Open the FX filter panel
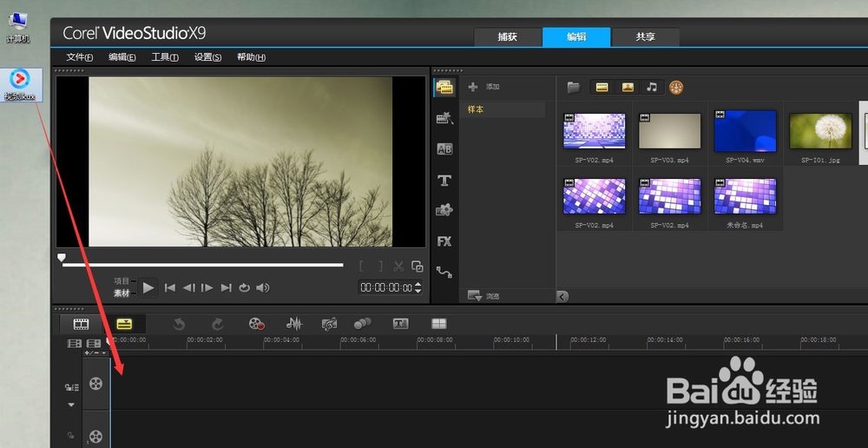Screen dimensions: 868x448 [x=444, y=241]
